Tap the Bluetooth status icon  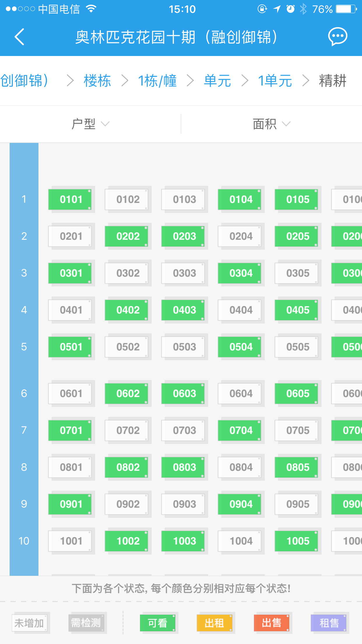click(x=303, y=9)
